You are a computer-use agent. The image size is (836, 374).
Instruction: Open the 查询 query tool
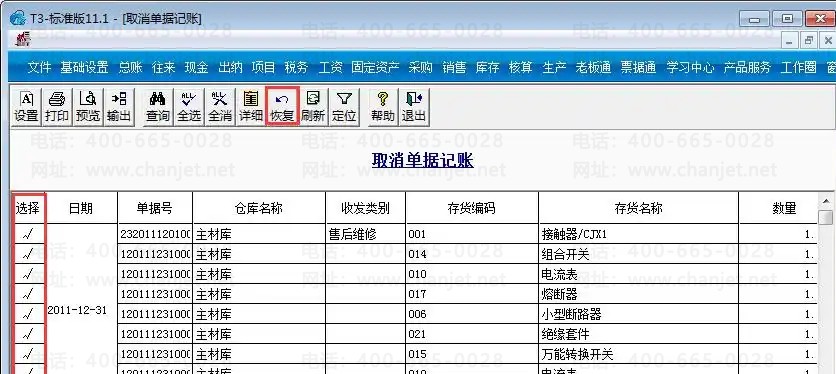pos(158,107)
